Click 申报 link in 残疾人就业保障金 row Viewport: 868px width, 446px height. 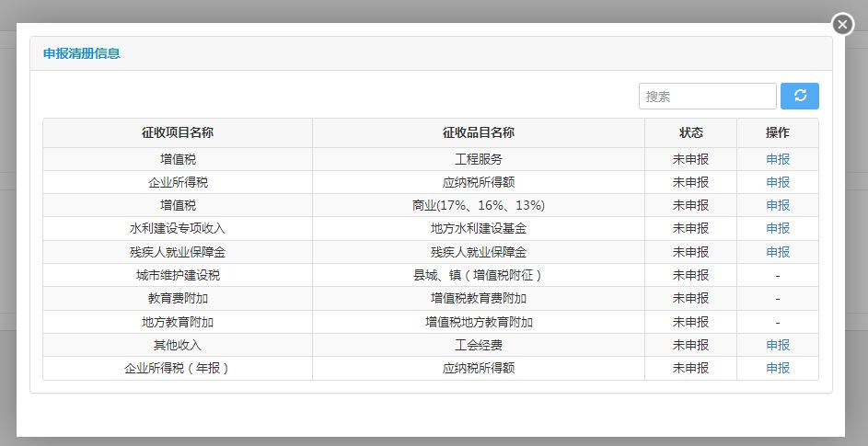click(x=778, y=252)
